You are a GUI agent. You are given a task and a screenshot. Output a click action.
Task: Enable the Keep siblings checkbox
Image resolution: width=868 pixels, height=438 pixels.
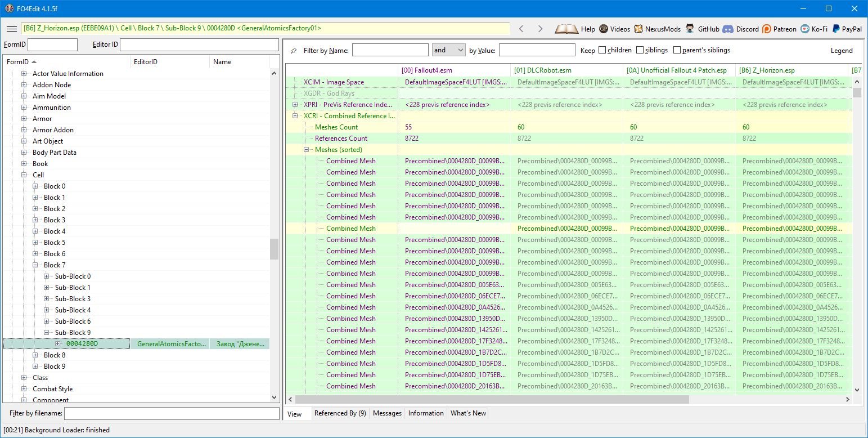640,50
